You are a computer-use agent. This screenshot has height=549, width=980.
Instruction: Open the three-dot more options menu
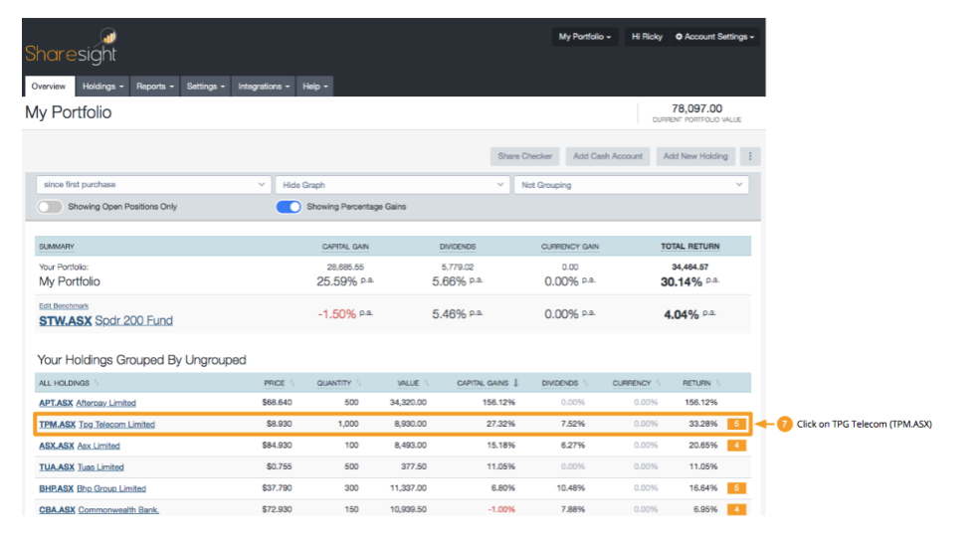pyautogui.click(x=750, y=156)
